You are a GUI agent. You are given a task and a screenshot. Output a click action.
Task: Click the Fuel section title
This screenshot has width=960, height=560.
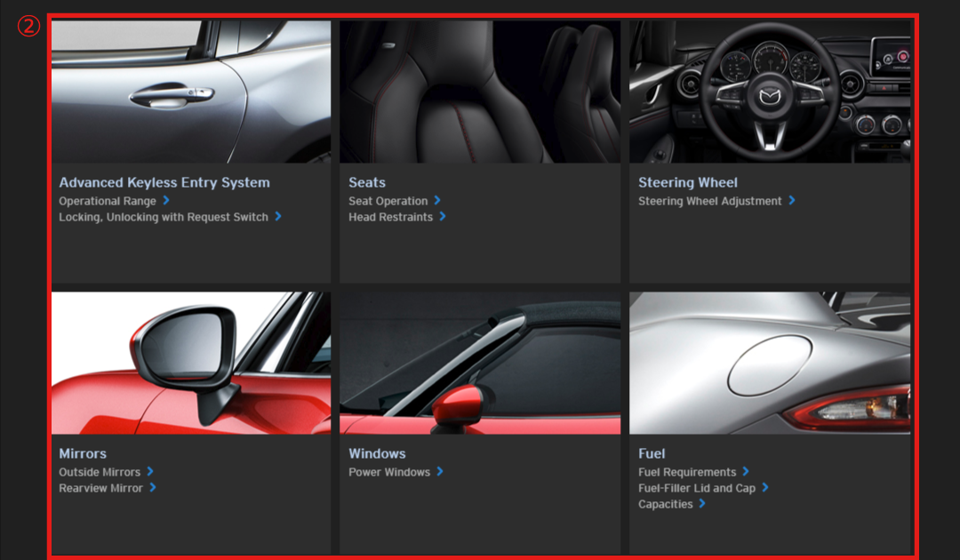click(652, 453)
